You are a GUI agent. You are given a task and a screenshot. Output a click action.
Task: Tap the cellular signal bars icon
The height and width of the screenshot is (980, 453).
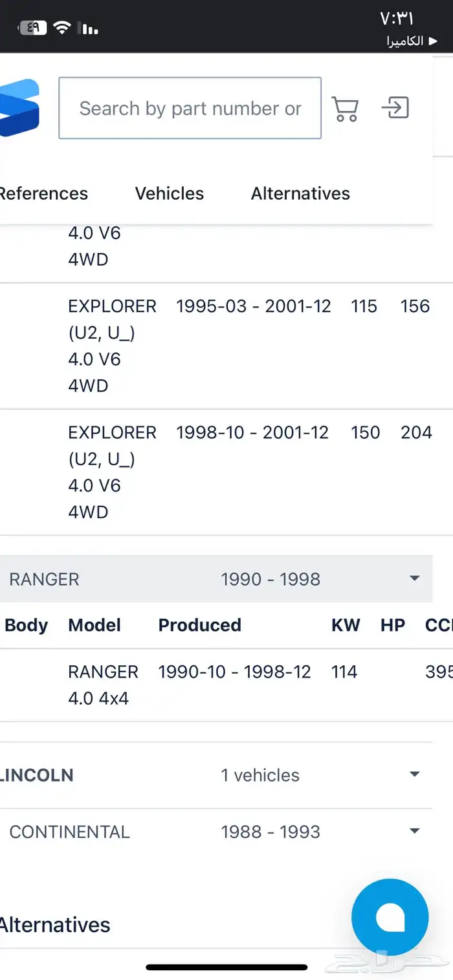87,28
